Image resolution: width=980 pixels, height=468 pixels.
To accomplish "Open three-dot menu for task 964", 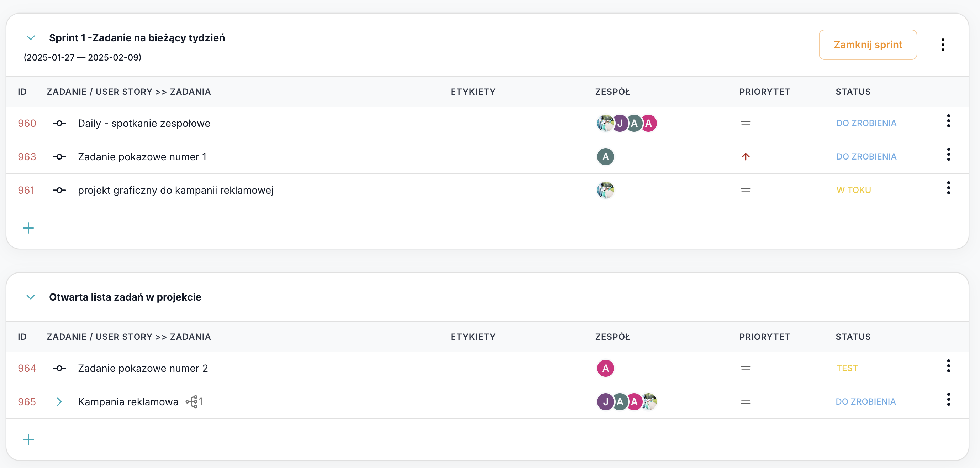I will tap(948, 365).
